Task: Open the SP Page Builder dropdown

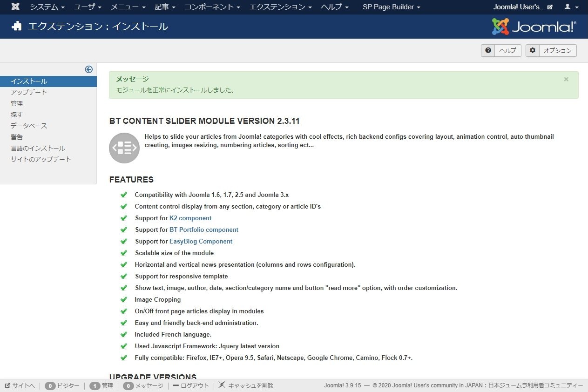Action: (391, 7)
